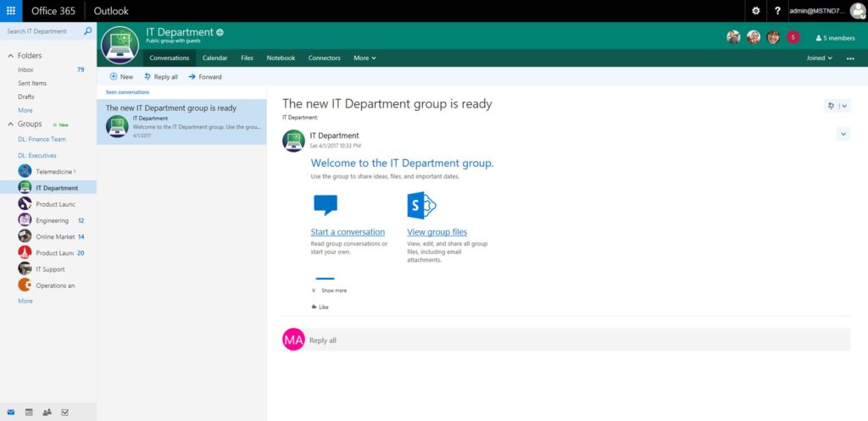Screen dimensions: 868x421
Task: Click the third member photo in header
Action: [x=773, y=37]
